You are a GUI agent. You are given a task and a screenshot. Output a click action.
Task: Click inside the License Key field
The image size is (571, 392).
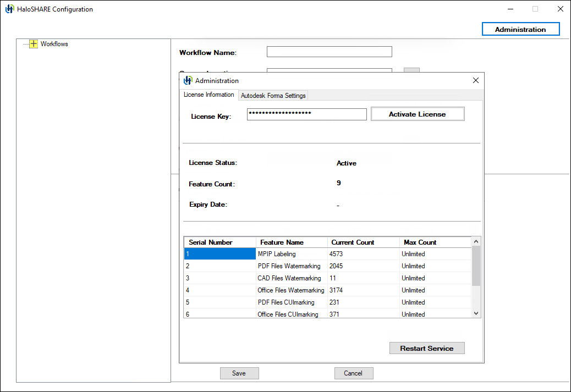coord(306,114)
